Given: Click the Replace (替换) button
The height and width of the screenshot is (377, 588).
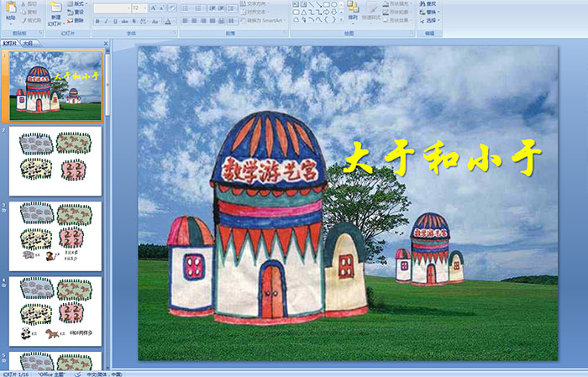Looking at the screenshot, I should point(430,12).
